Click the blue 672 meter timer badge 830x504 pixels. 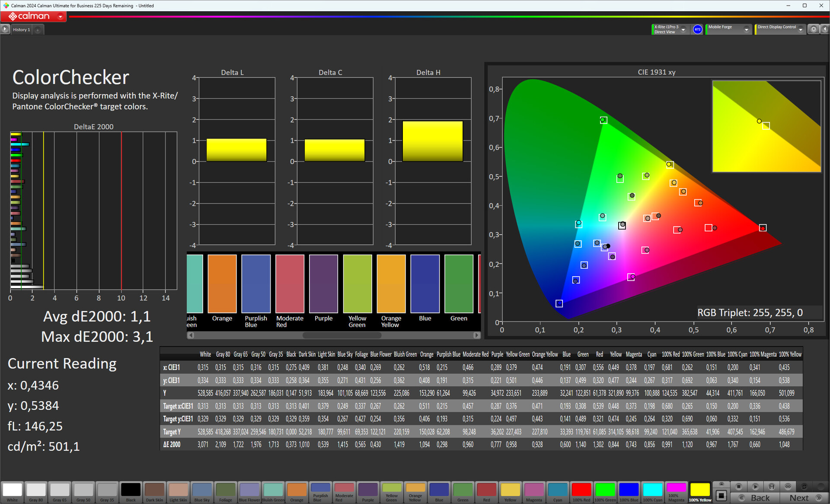(x=697, y=29)
